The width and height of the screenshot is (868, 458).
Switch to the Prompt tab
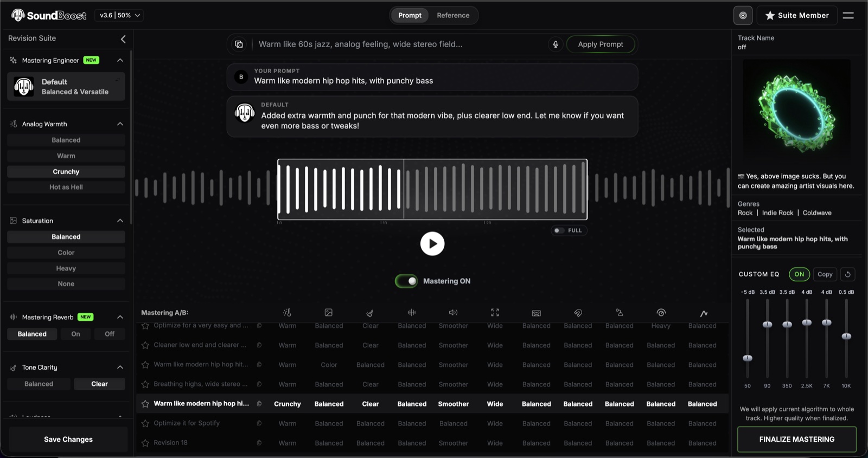coord(410,15)
